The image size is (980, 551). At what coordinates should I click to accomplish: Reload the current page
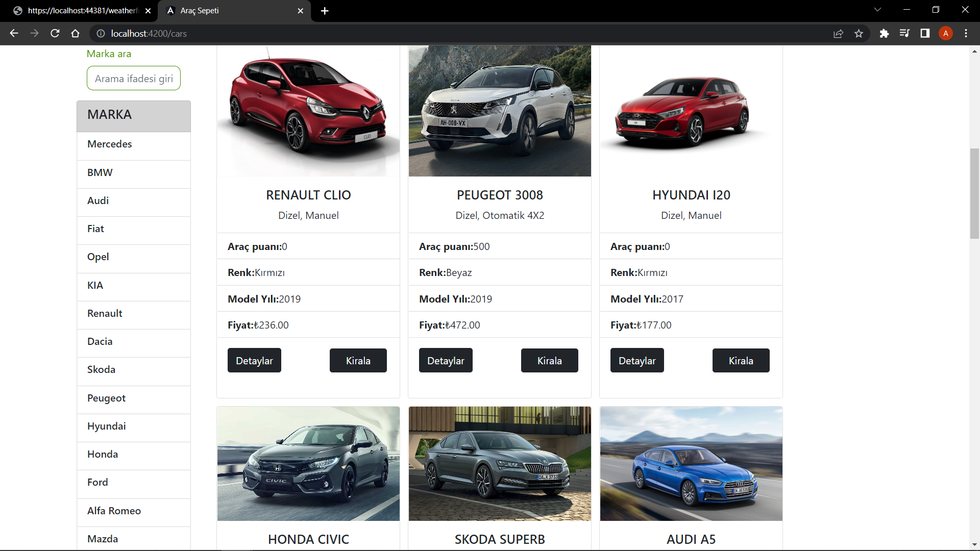pyautogui.click(x=55, y=33)
